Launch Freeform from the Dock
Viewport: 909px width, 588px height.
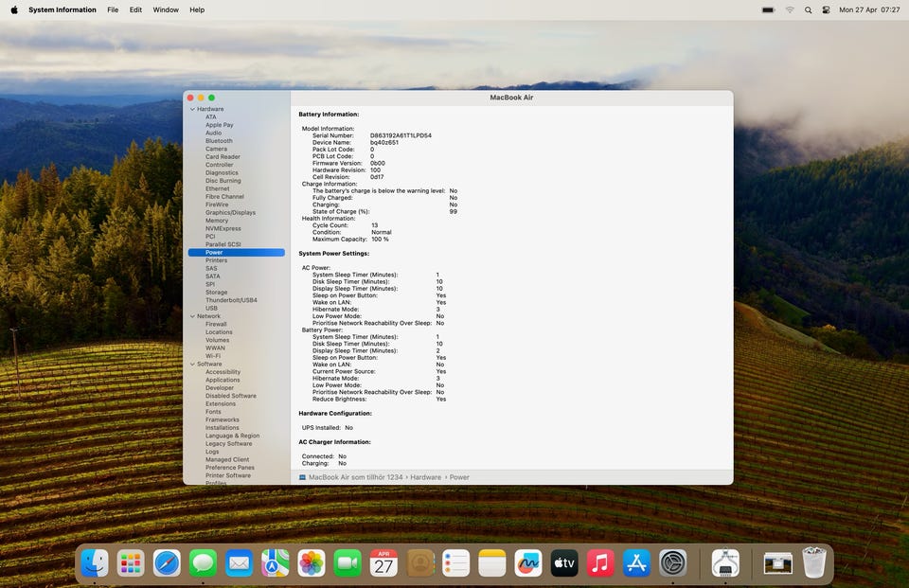(528, 563)
